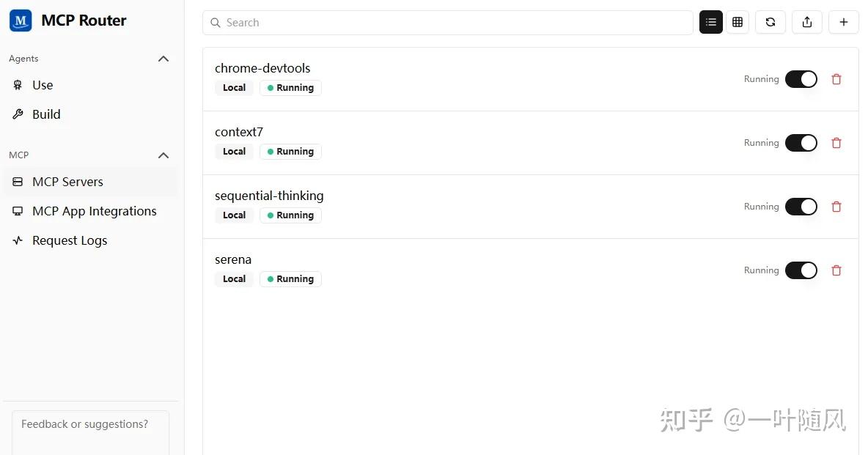
Task: Toggle the serena server switch
Action: coord(801,270)
